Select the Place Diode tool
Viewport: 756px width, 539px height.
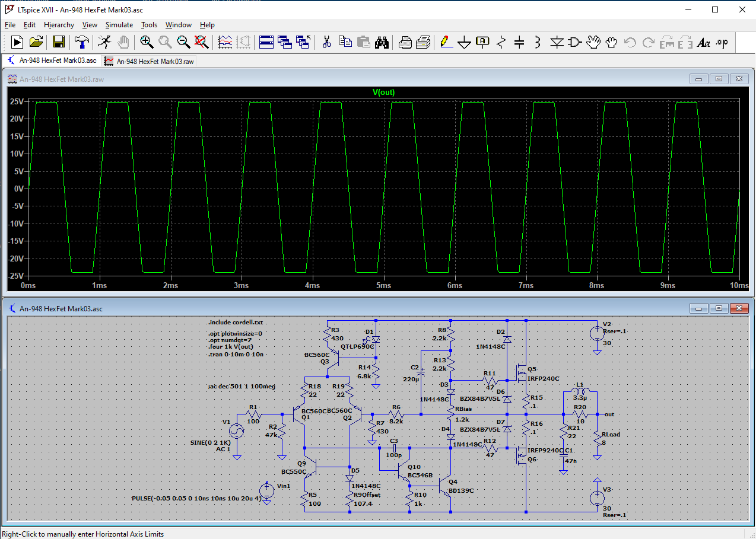click(557, 42)
